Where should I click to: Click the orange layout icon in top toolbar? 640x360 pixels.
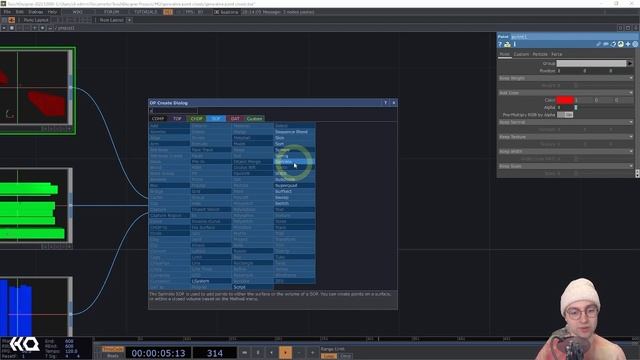coord(11,20)
